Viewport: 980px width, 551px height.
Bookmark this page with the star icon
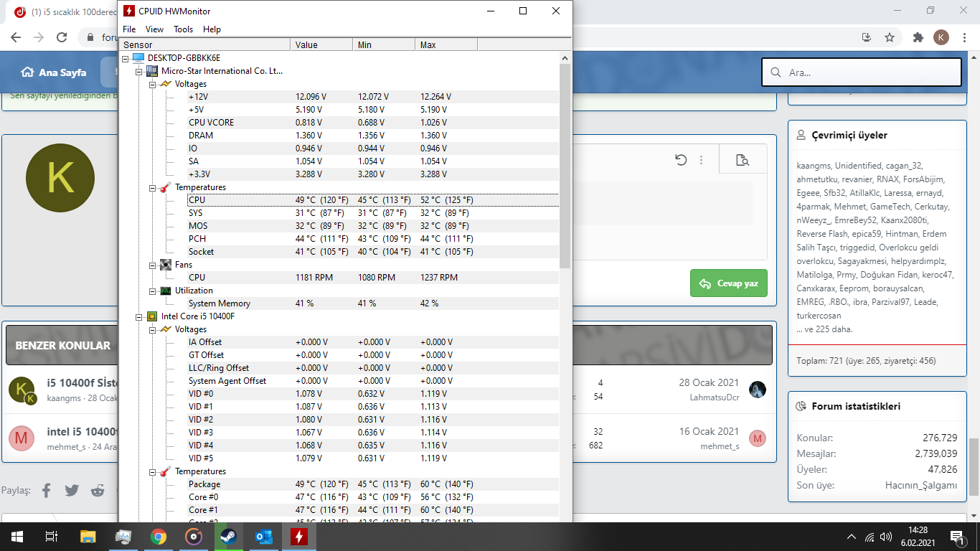click(890, 37)
